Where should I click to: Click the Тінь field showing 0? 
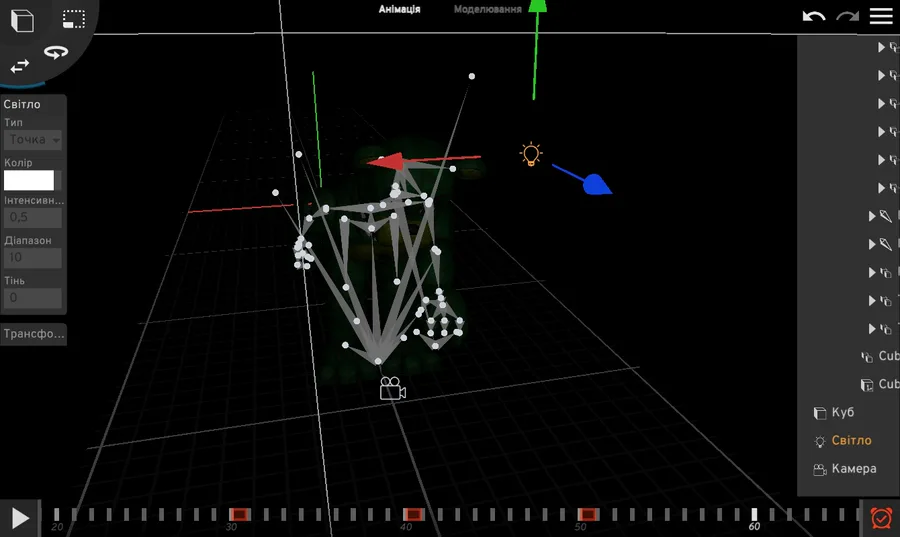(x=33, y=298)
